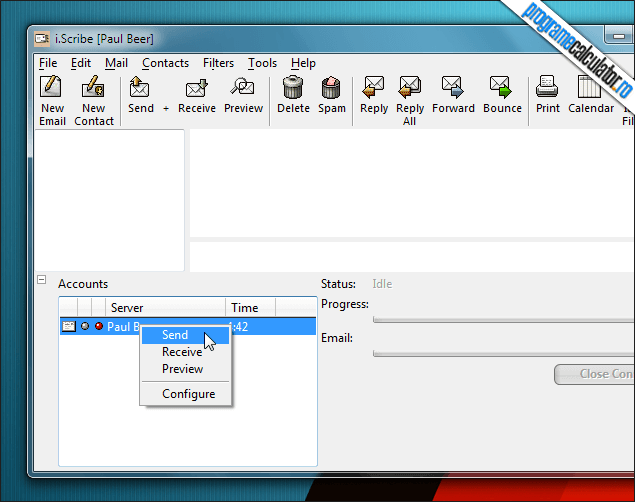Open the Filters menu
This screenshot has width=635, height=502.
click(x=218, y=63)
